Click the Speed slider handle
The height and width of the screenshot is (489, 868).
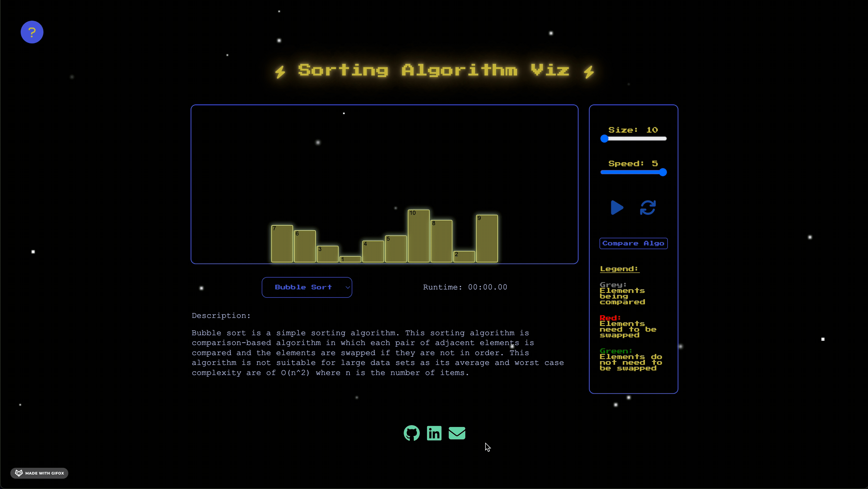point(663,172)
